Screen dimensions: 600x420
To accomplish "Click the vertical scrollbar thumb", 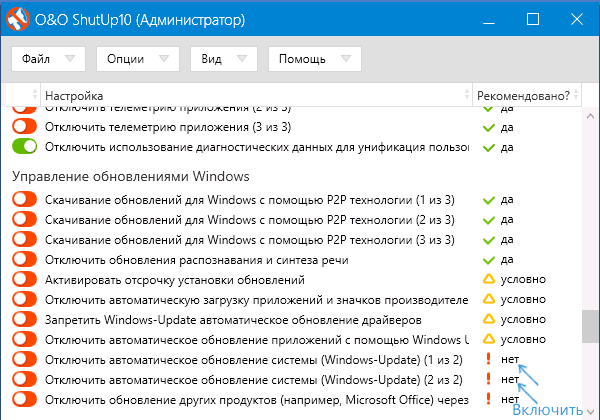I will tap(590, 326).
